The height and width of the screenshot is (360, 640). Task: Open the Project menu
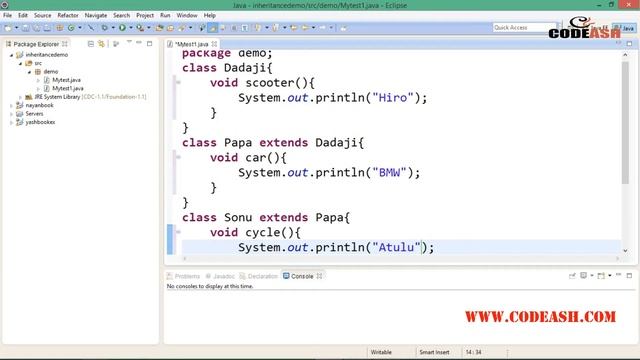click(145, 16)
